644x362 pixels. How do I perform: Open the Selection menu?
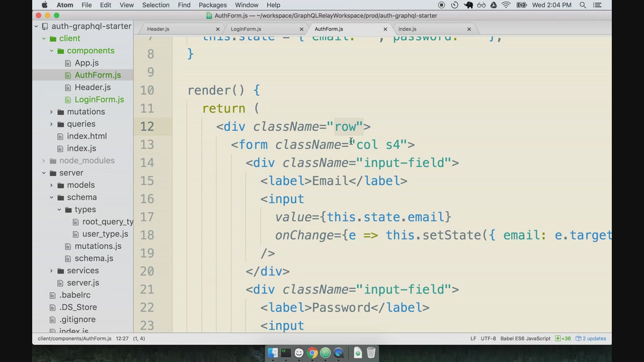pos(155,5)
